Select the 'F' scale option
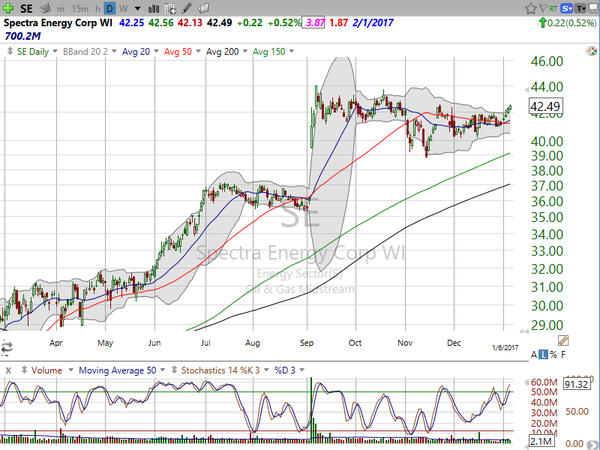 563,355
